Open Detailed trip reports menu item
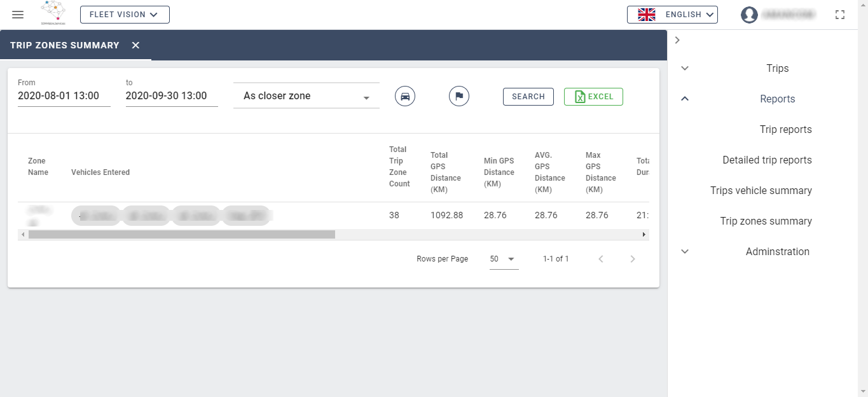The height and width of the screenshot is (397, 868). [x=768, y=160]
